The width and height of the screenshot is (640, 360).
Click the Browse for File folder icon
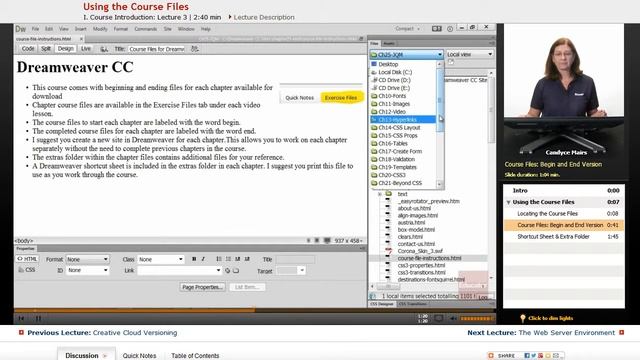(x=236, y=271)
